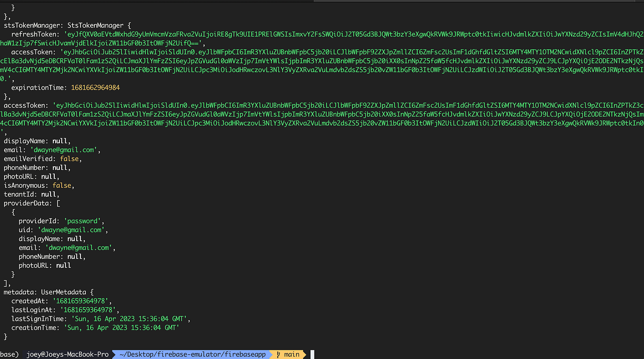The width and height of the screenshot is (644, 359).
Task: Click the 'isAnonymous:' key label
Action: pyautogui.click(x=26, y=185)
